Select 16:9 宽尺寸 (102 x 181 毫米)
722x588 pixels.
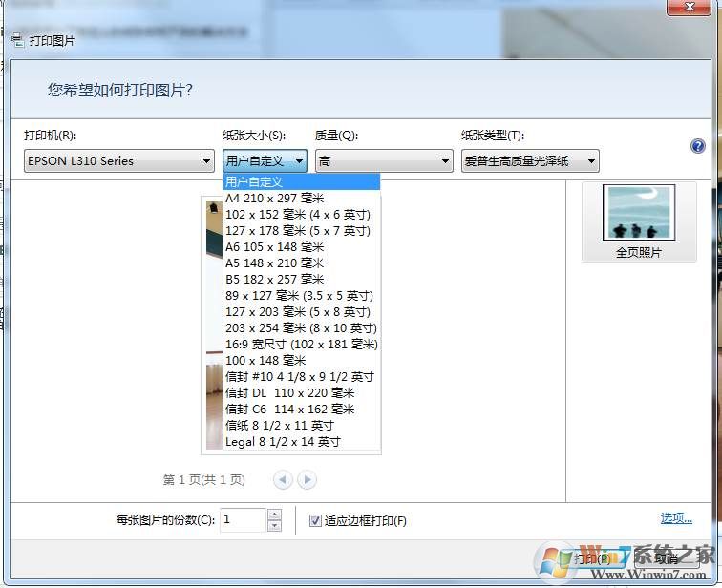[302, 345]
